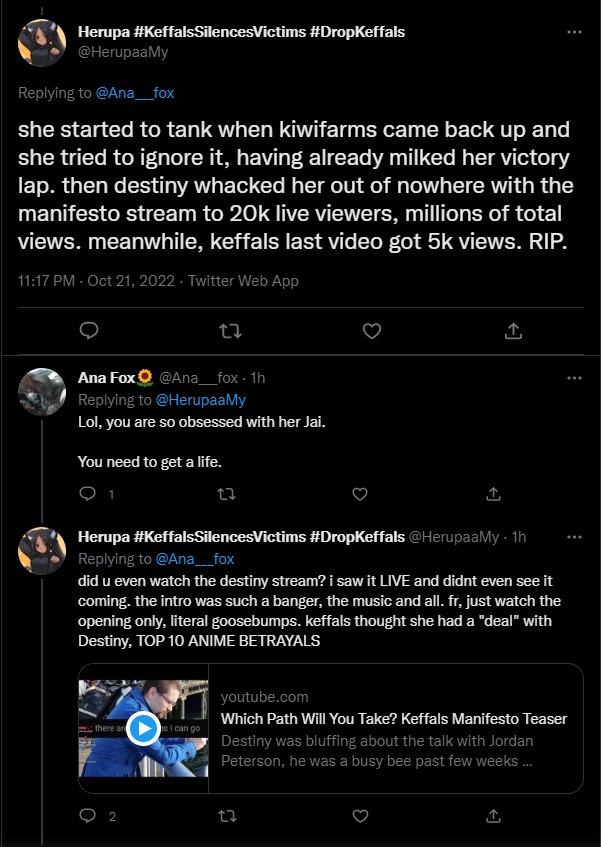Screen dimensions: 601x847
Task: Like Ana Fox's reply tweet
Action: [x=359, y=494]
